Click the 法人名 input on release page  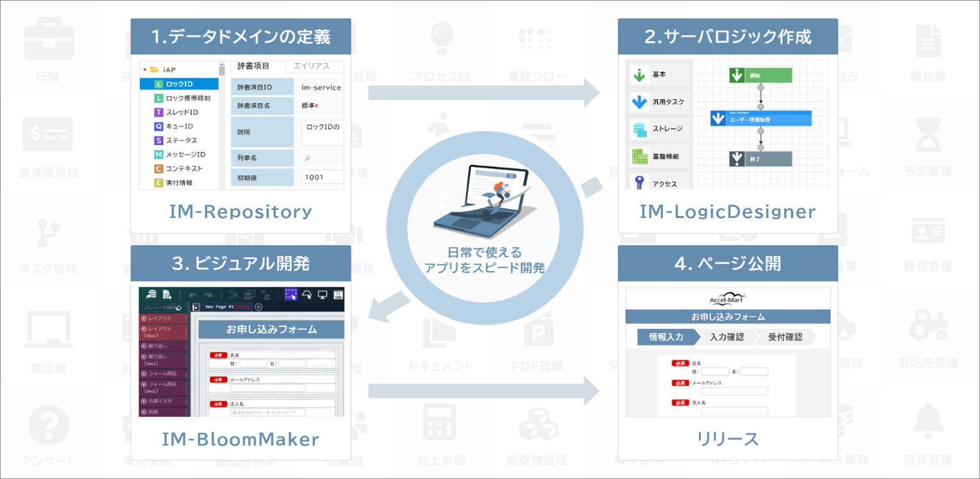735,411
